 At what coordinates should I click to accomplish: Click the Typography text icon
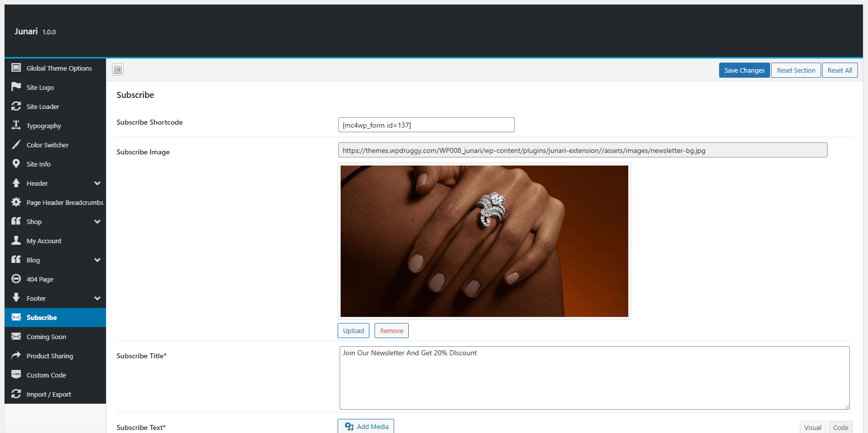coord(16,125)
